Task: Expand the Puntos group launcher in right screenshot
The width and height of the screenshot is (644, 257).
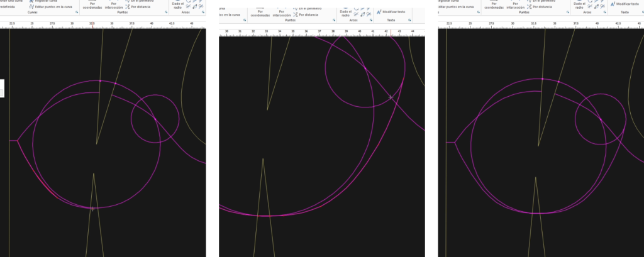Action: tap(568, 13)
